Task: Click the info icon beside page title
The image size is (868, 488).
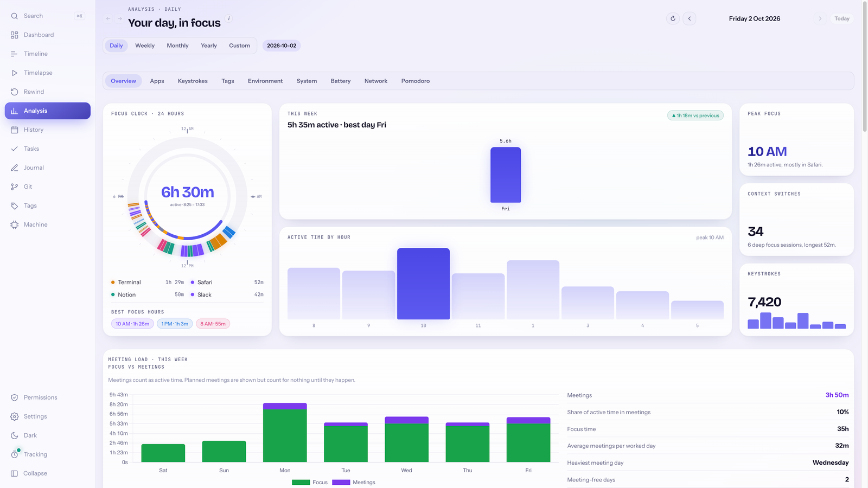Action: (229, 18)
